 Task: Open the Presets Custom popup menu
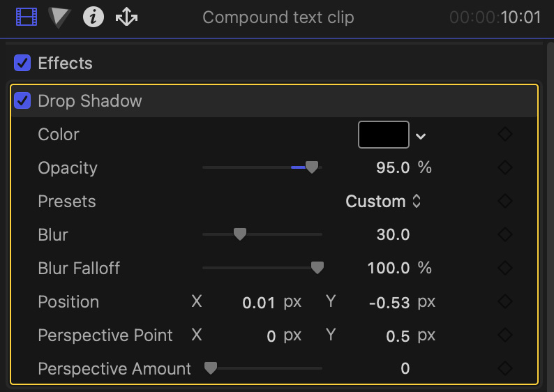click(x=383, y=202)
